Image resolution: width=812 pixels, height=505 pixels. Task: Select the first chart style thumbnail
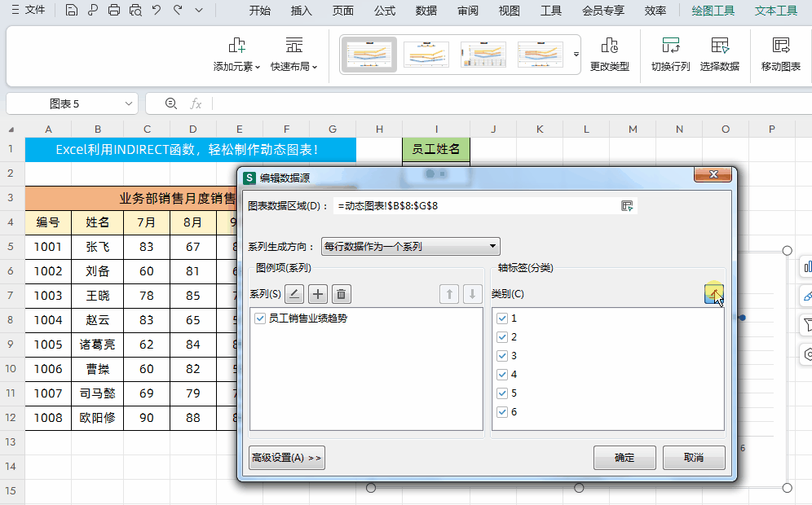click(368, 55)
